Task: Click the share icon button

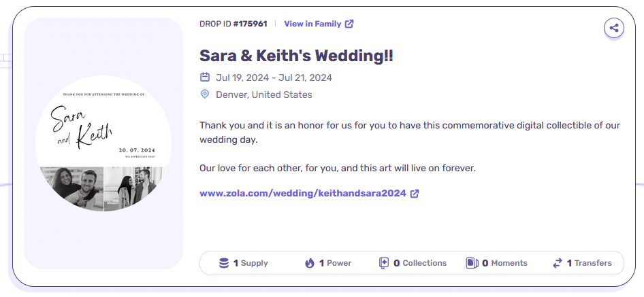Action: pos(613,29)
